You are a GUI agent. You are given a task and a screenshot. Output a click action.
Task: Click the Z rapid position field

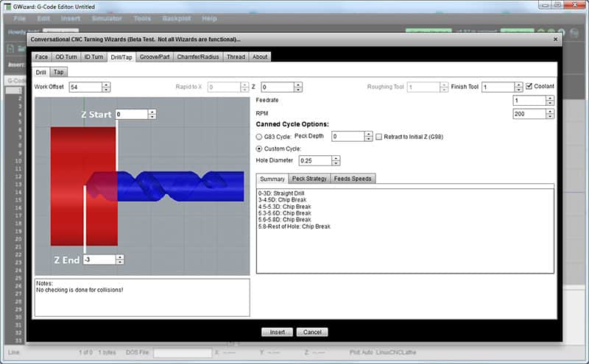point(278,87)
